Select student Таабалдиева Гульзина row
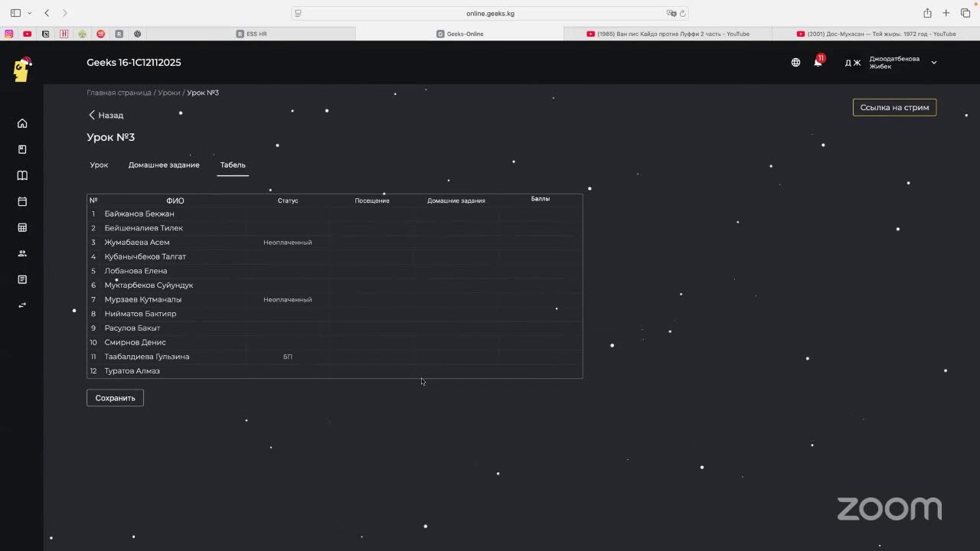Viewport: 980px width, 551px height. pyautogui.click(x=335, y=357)
